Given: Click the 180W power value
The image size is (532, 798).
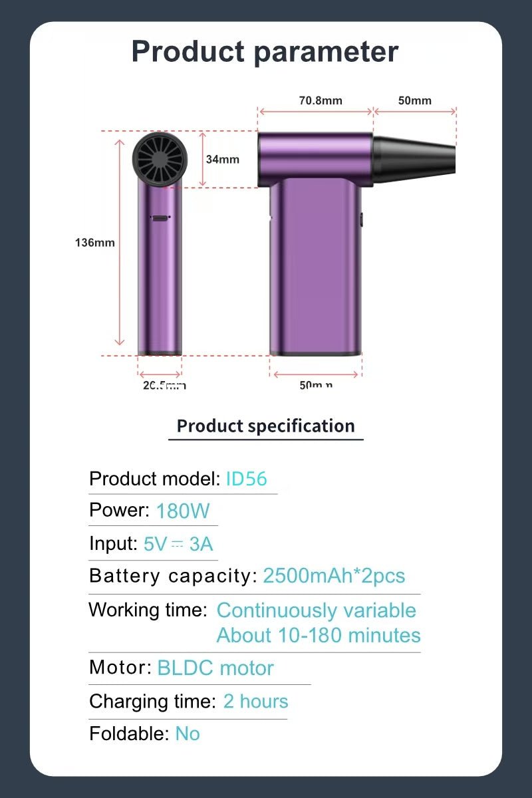Looking at the screenshot, I should (183, 511).
